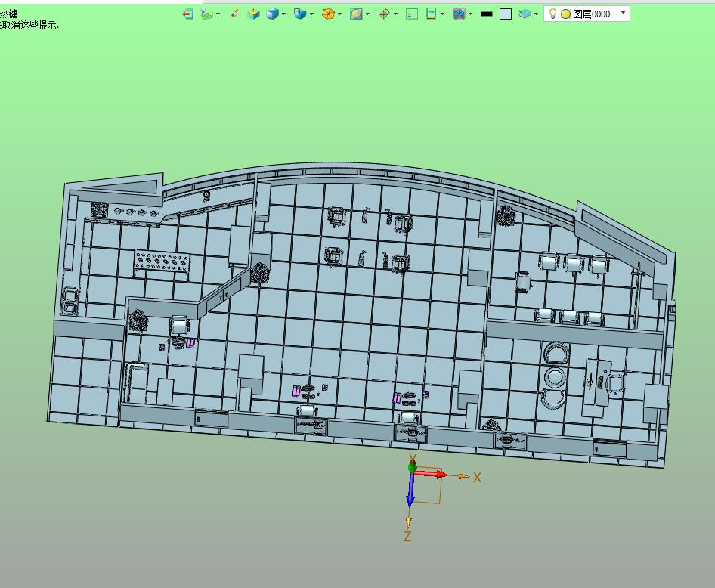715x588 pixels.
Task: Click the yellow-topped box icon
Action: pos(254,14)
